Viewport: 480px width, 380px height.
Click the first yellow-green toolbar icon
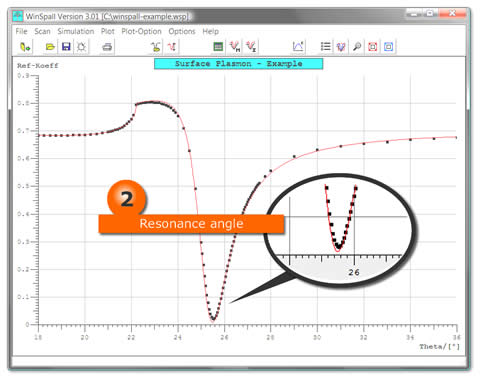coord(25,47)
